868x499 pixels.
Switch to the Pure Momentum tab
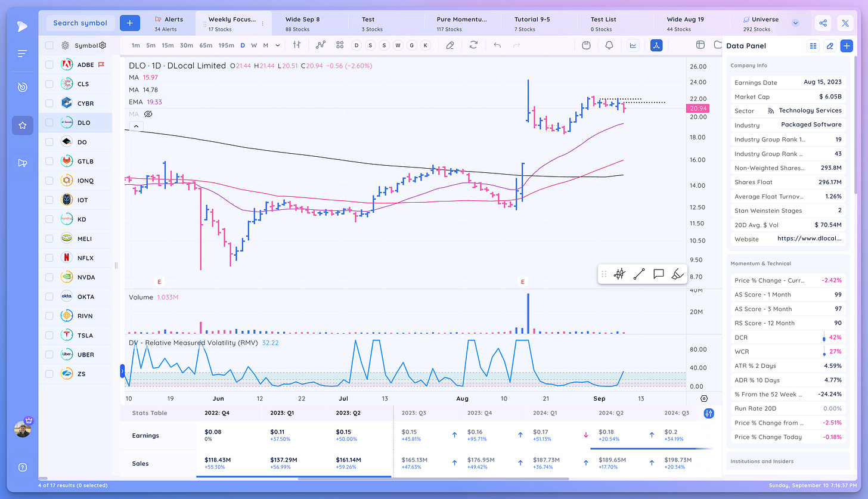click(x=463, y=23)
